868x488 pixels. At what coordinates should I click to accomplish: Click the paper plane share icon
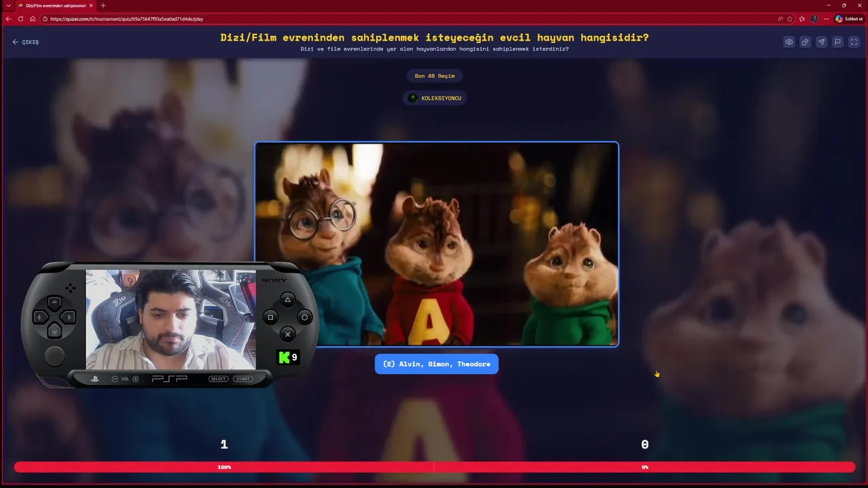[821, 42]
